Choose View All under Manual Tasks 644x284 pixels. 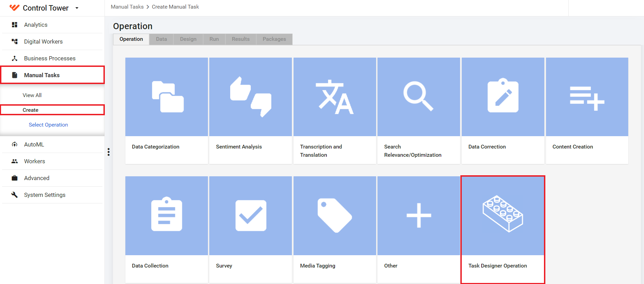[x=32, y=95]
